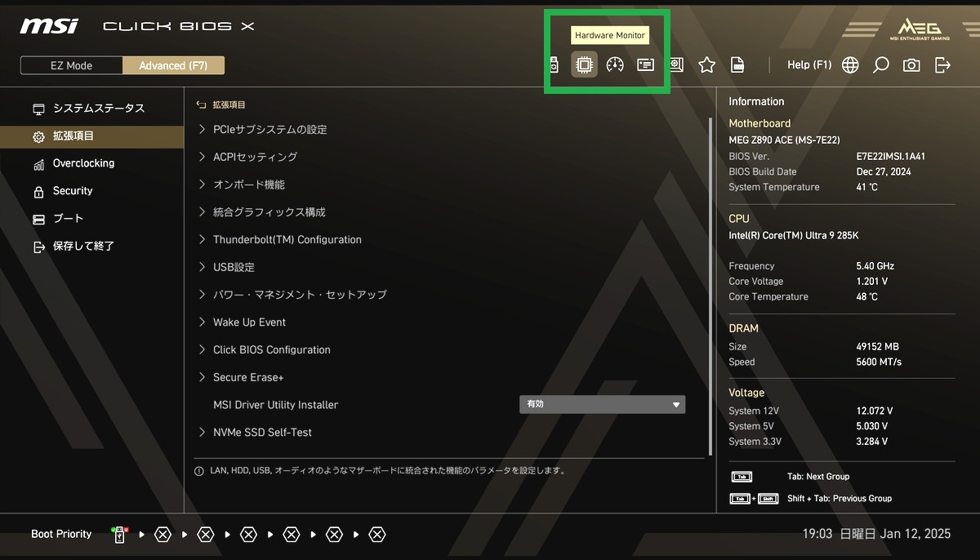The image size is (980, 560).
Task: Click the Core Temperature value 48 ℃
Action: tap(867, 297)
